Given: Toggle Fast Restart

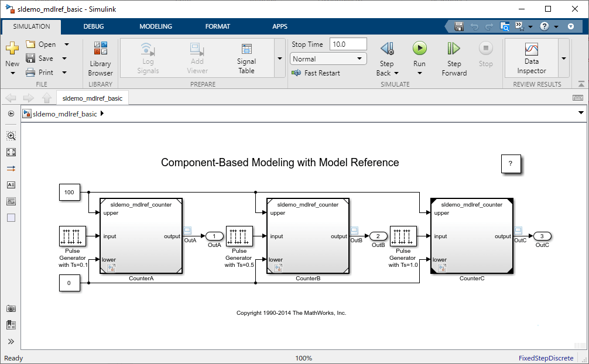Looking at the screenshot, I should coord(316,73).
